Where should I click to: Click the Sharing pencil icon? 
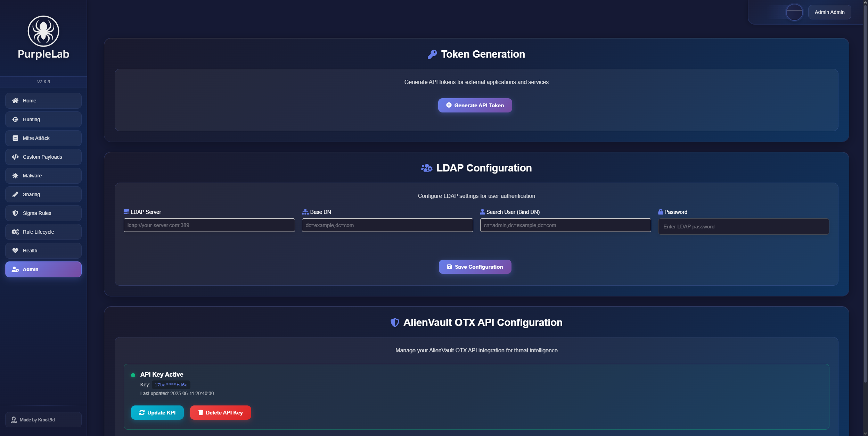15,194
